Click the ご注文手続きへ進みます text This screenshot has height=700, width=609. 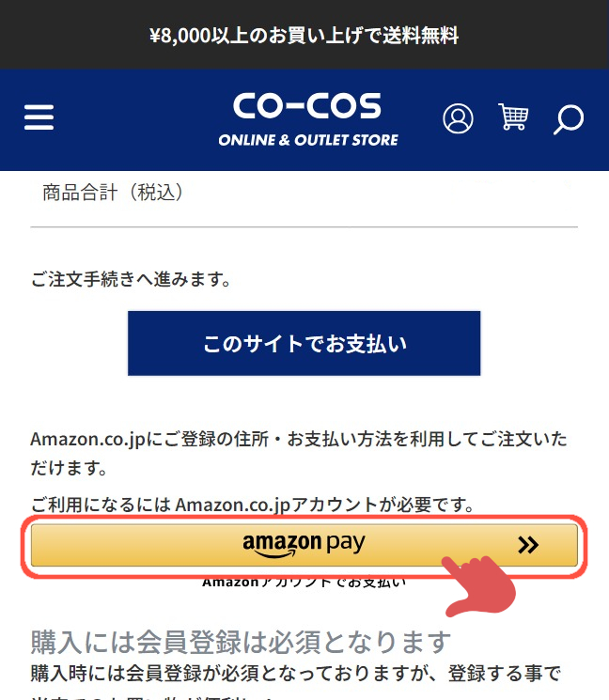coord(131,279)
